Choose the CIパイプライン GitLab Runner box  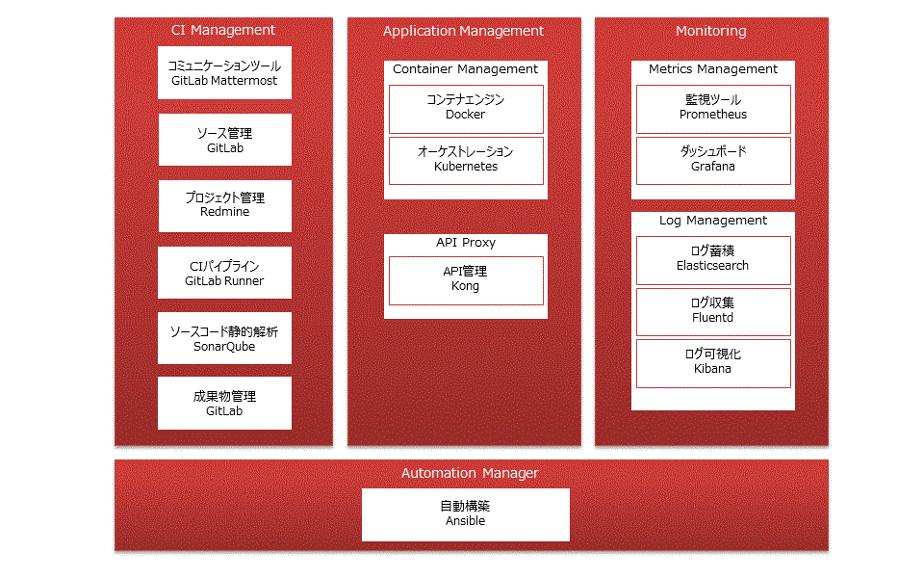point(224,273)
